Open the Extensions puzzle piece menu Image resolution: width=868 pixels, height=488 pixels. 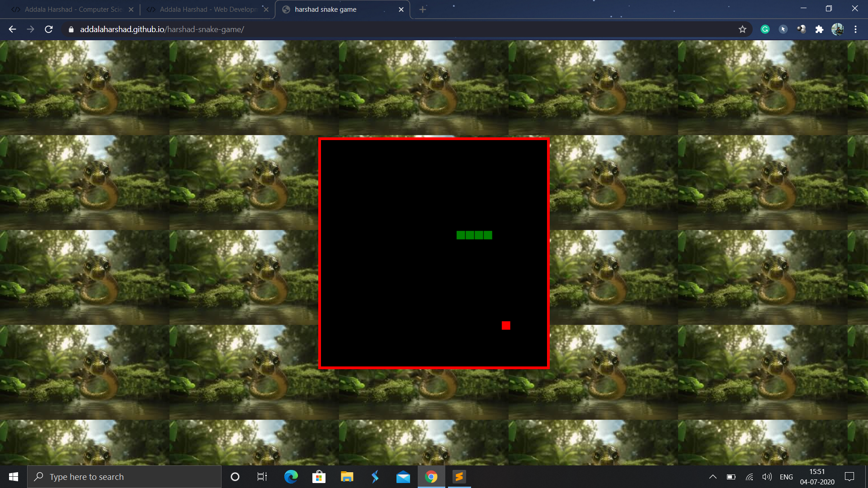pos(819,29)
